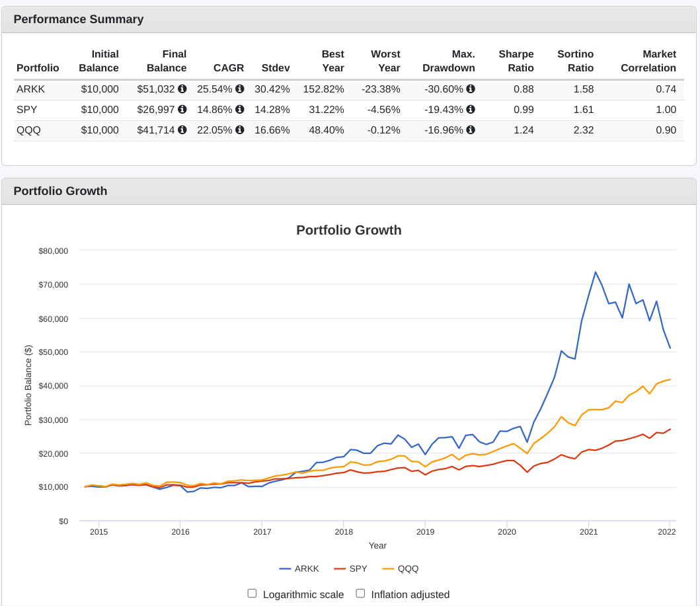Click QQQ Sortino ratio value 2.32
The height and width of the screenshot is (606, 700).
pos(584,130)
